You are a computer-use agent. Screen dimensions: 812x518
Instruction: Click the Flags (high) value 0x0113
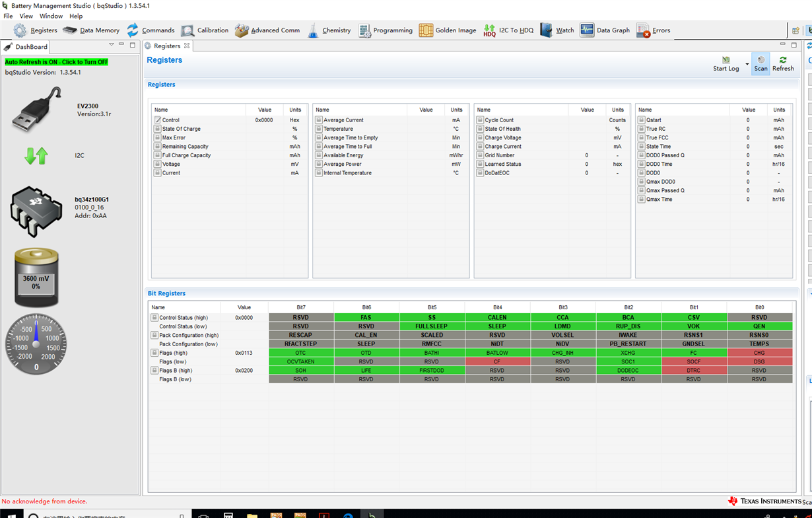[244, 353]
